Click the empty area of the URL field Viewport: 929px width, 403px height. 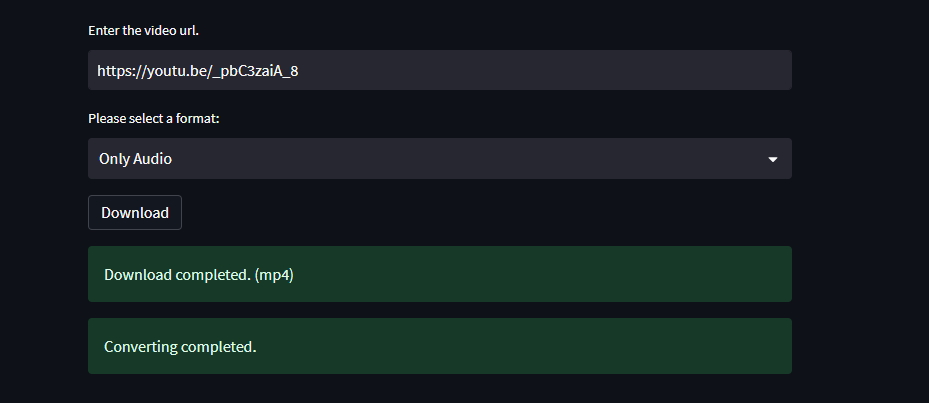coord(545,70)
